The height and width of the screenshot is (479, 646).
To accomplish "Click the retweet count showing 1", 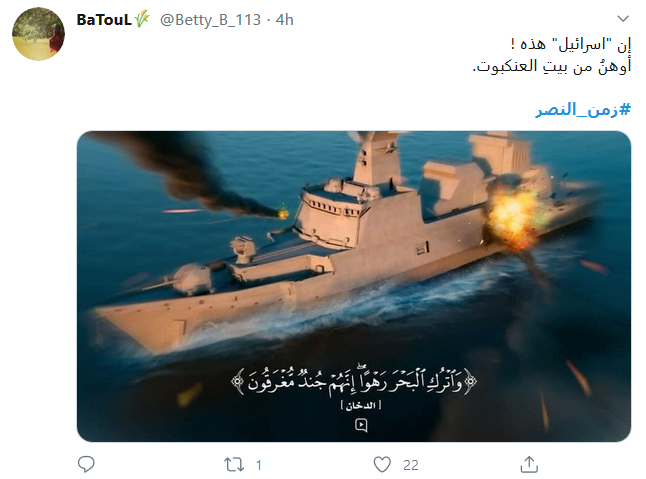I will click(x=258, y=465).
